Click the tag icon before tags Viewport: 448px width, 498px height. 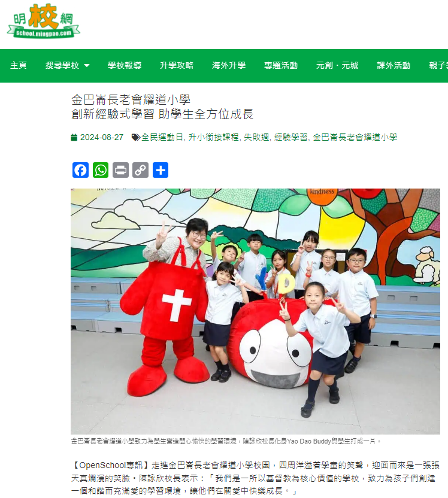tap(136, 137)
